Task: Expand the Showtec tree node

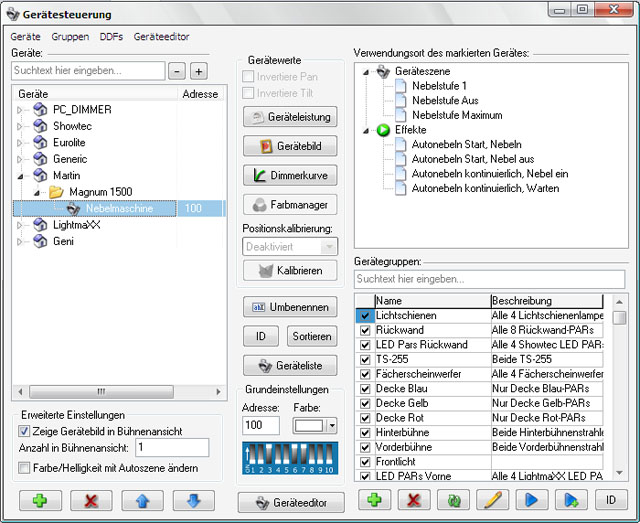Action: click(19, 127)
